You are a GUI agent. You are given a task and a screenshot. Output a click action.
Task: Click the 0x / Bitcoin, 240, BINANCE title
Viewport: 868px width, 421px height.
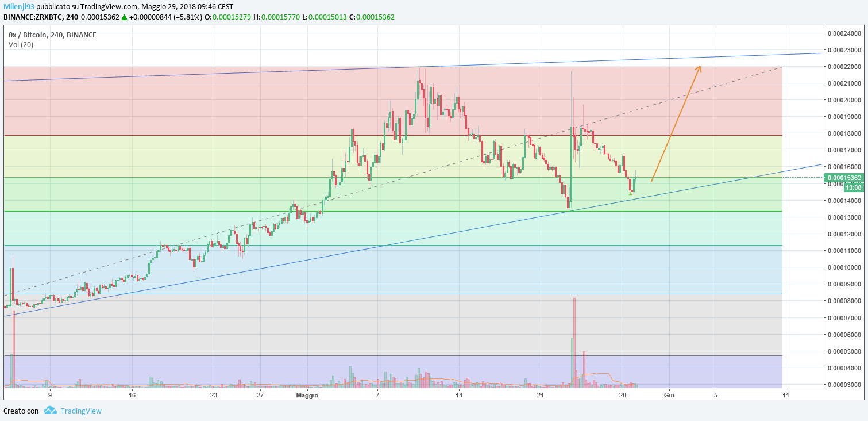[52, 35]
